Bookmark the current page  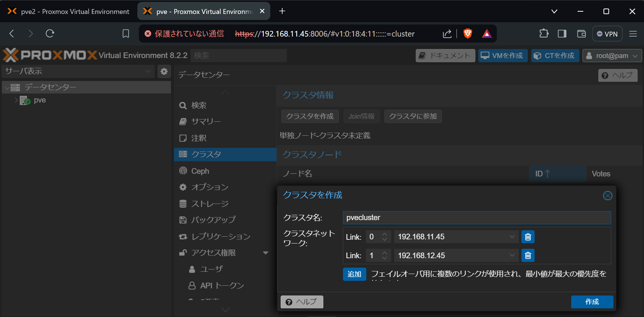pyautogui.click(x=126, y=34)
